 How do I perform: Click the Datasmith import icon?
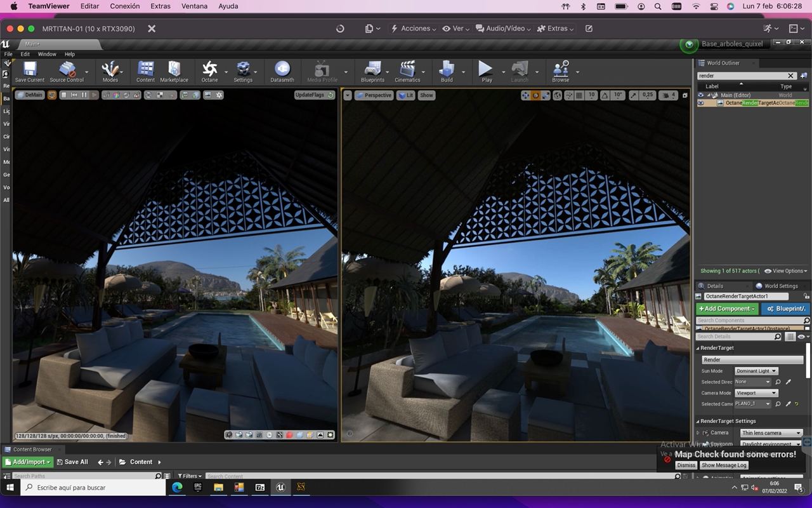[282, 72]
